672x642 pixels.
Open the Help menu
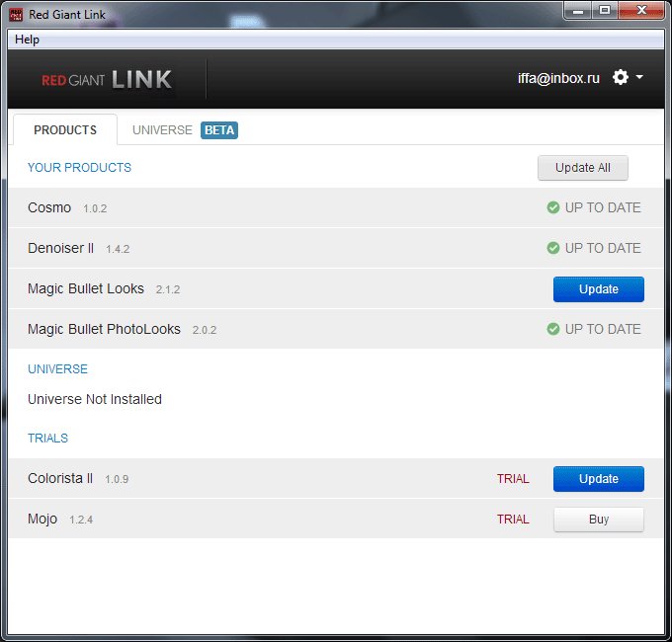(x=27, y=40)
